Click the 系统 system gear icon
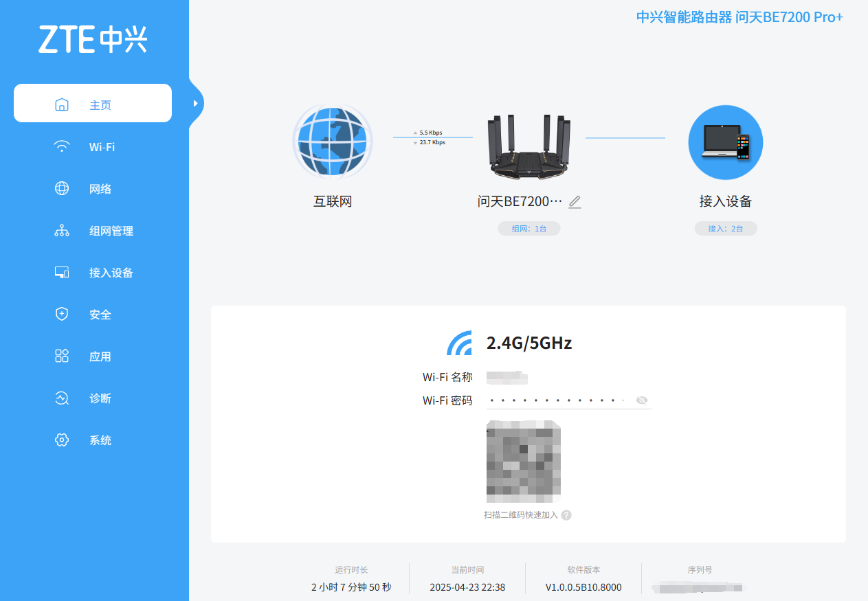The width and height of the screenshot is (868, 601). point(61,440)
